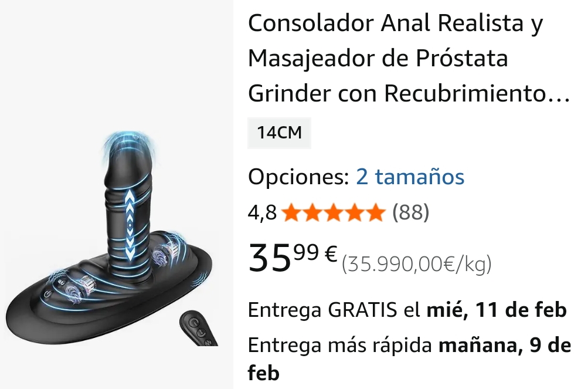Open the (88) reviews count link
588x389 pixels.
pos(410,212)
